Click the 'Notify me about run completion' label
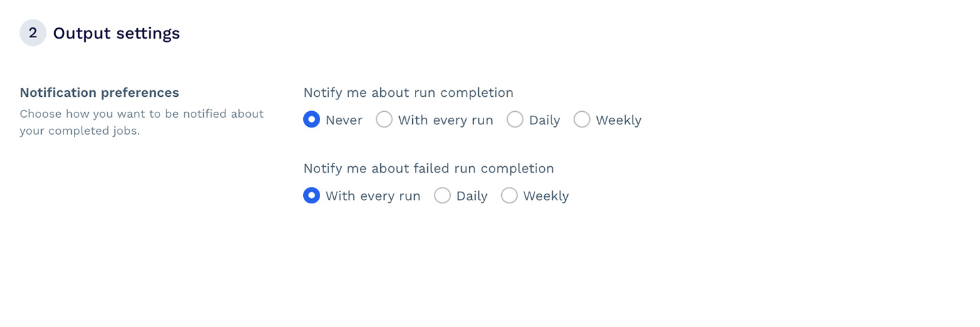 click(x=408, y=93)
